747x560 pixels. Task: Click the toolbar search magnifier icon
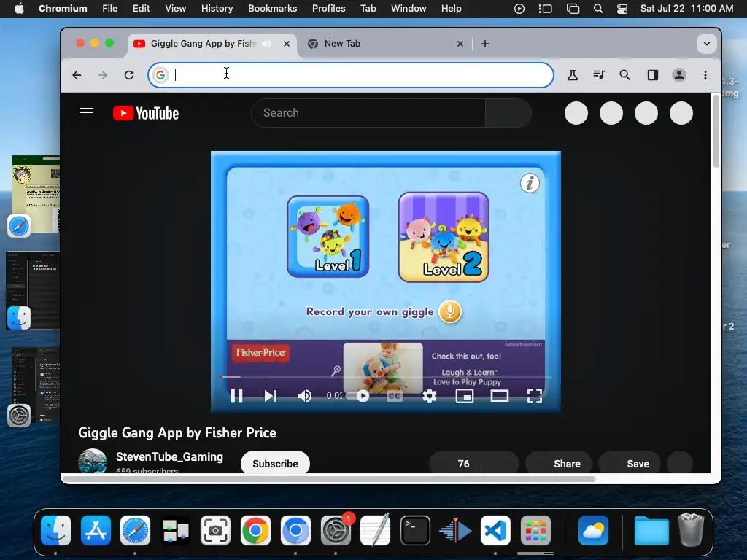[625, 75]
